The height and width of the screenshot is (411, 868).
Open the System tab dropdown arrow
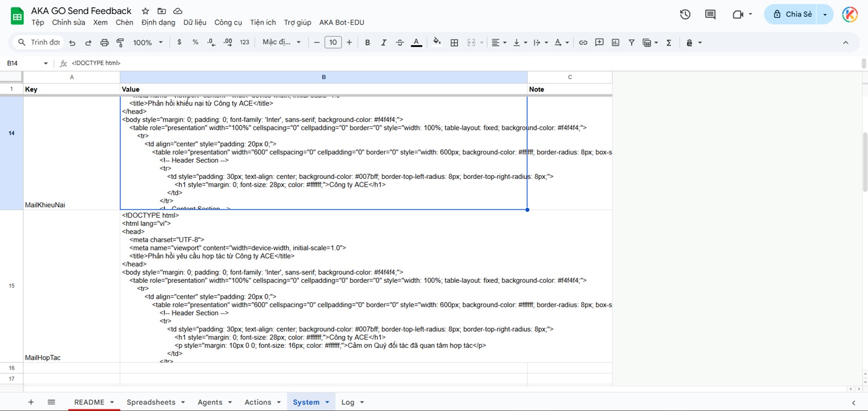point(327,402)
